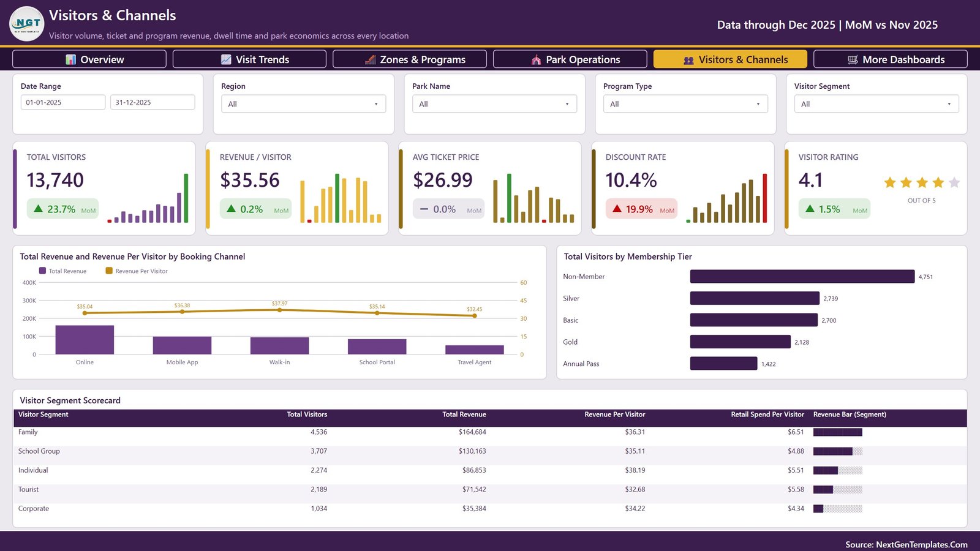The image size is (980, 551).
Task: Click the Visitor Rating 4.1 value
Action: [810, 180]
